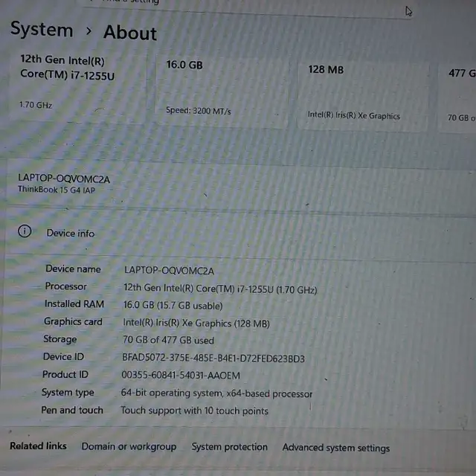Click the Product ID label

[x=65, y=374]
